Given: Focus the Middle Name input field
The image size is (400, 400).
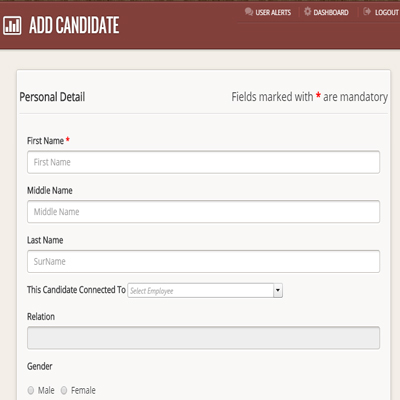Looking at the screenshot, I should (x=203, y=212).
